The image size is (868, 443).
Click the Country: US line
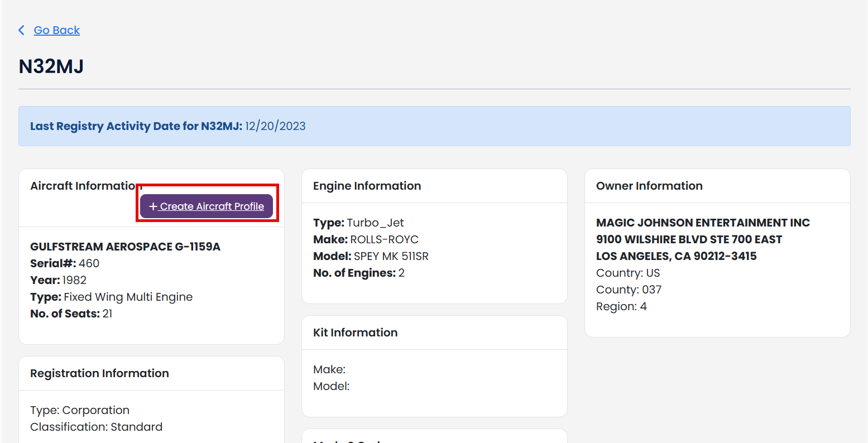tap(628, 273)
